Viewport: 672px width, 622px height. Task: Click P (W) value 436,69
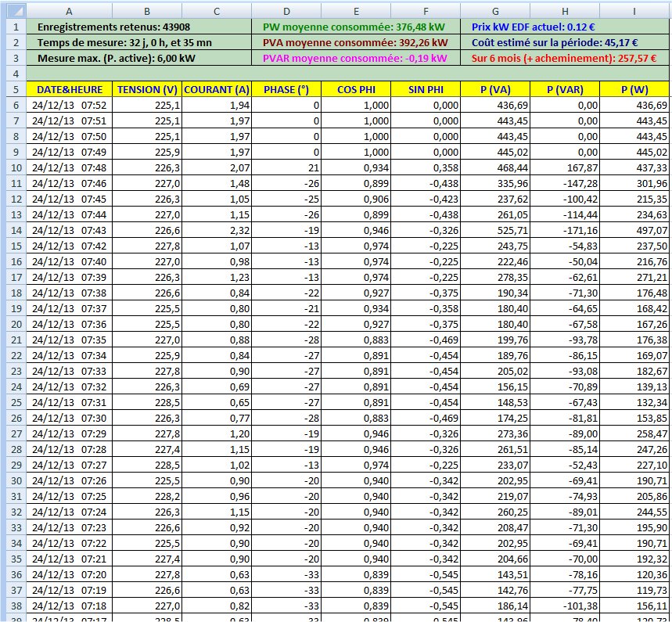click(634, 105)
